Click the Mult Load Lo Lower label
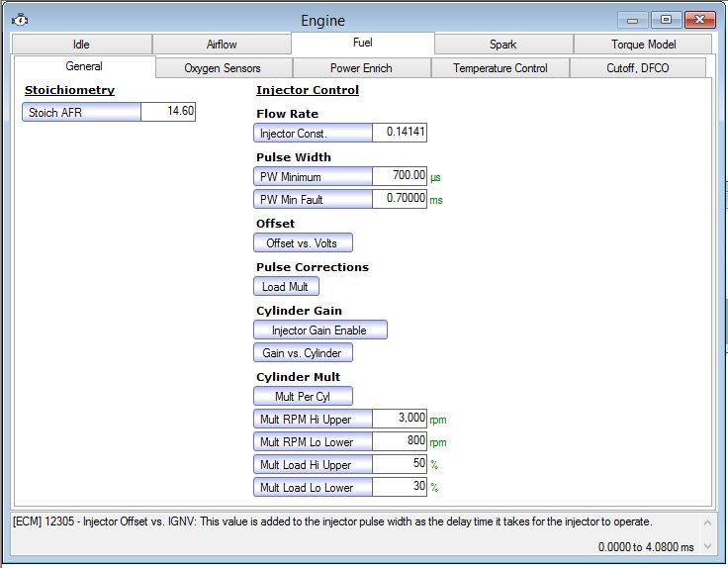This screenshot has width=728, height=568. (x=313, y=487)
